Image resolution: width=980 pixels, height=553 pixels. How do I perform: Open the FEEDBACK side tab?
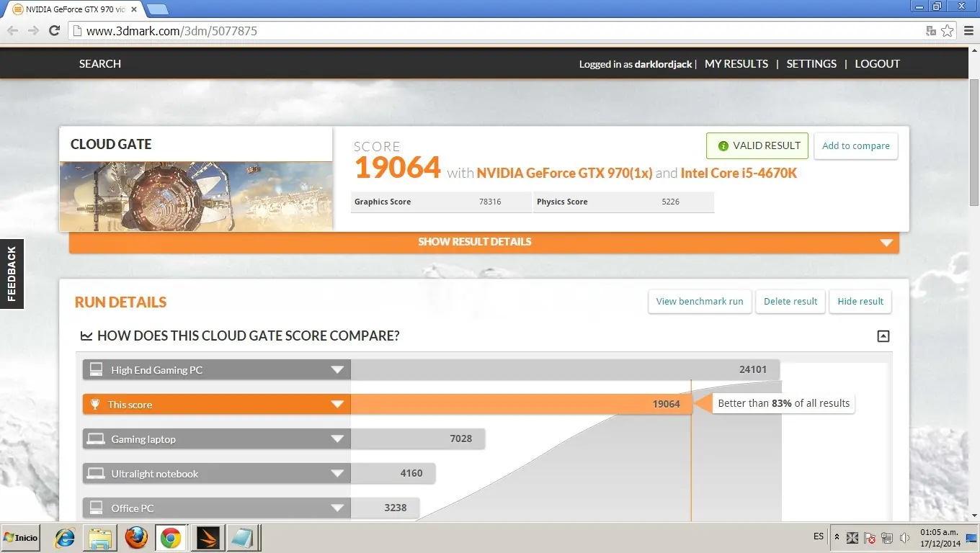pos(12,274)
